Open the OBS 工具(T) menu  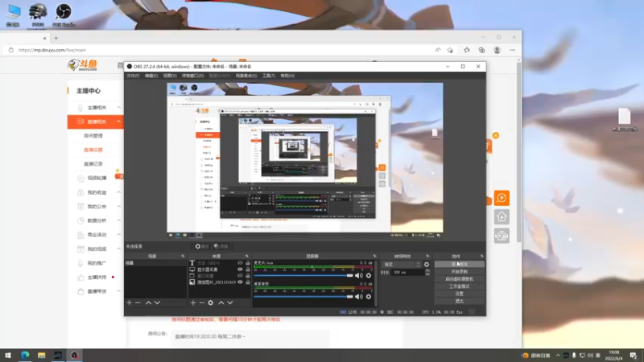coord(269,76)
